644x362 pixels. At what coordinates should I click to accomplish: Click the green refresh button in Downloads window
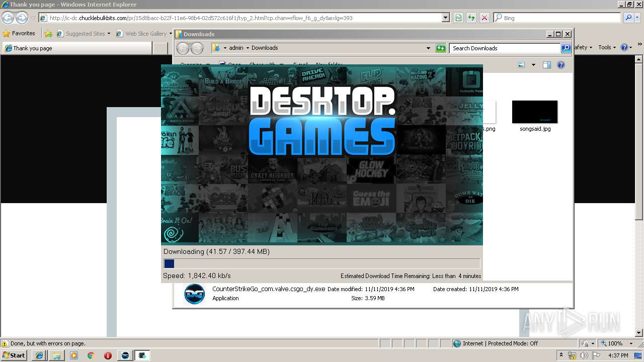click(441, 48)
